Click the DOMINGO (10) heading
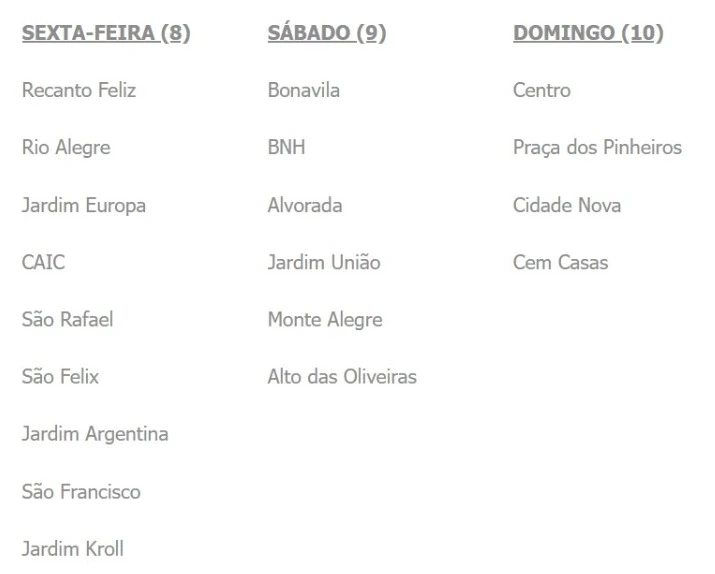 588,34
